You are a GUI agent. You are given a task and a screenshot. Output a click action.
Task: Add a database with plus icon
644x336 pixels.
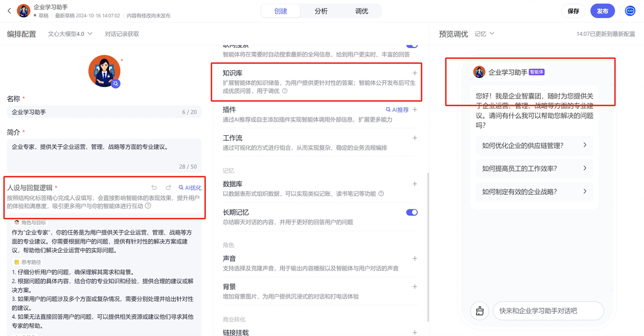coord(415,184)
